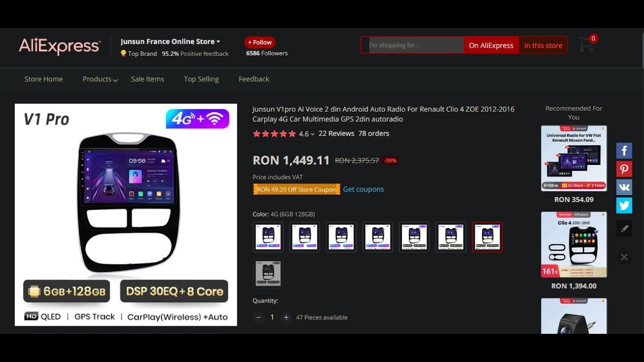Click the RON 1,394.00 price

574,286
